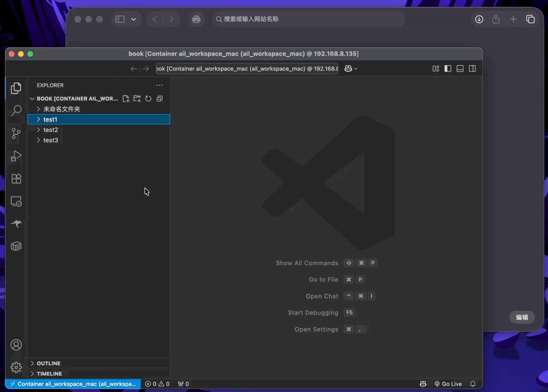Click the Copilot status bar icon
548x392 pixels.
coord(423,384)
